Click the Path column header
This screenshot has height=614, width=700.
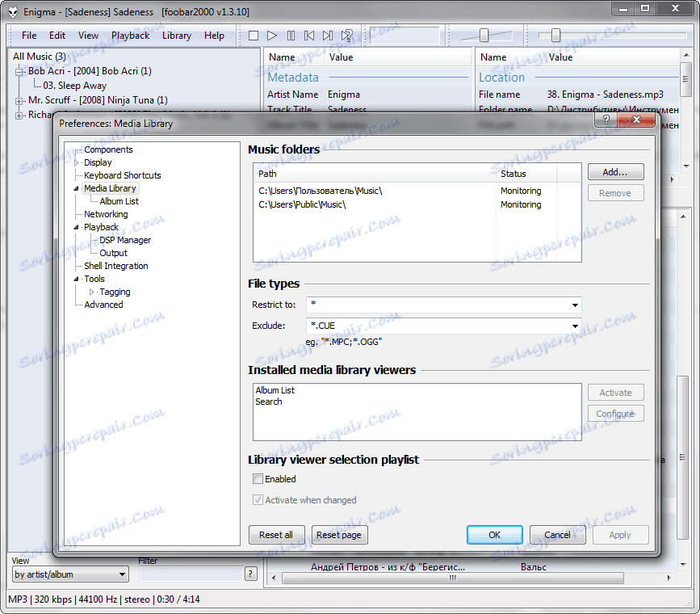click(375, 174)
